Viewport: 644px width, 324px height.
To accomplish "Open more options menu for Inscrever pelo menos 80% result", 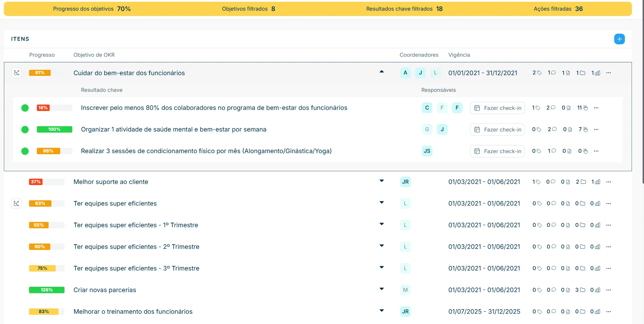I will coord(596,108).
